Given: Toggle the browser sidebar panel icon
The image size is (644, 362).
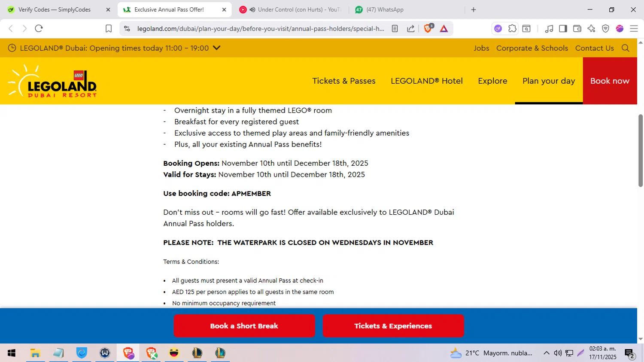Looking at the screenshot, I should pyautogui.click(x=563, y=29).
